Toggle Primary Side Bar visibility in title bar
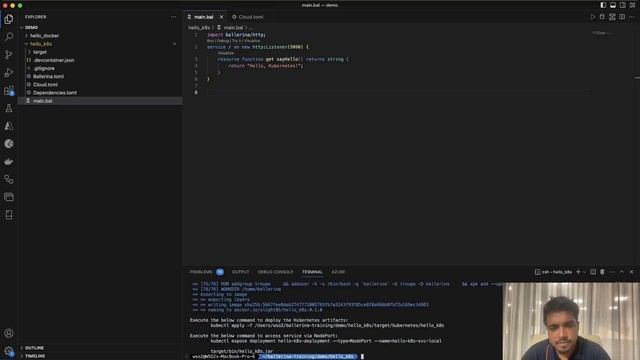Image resolution: width=640 pixels, height=360 pixels. tap(603, 5)
